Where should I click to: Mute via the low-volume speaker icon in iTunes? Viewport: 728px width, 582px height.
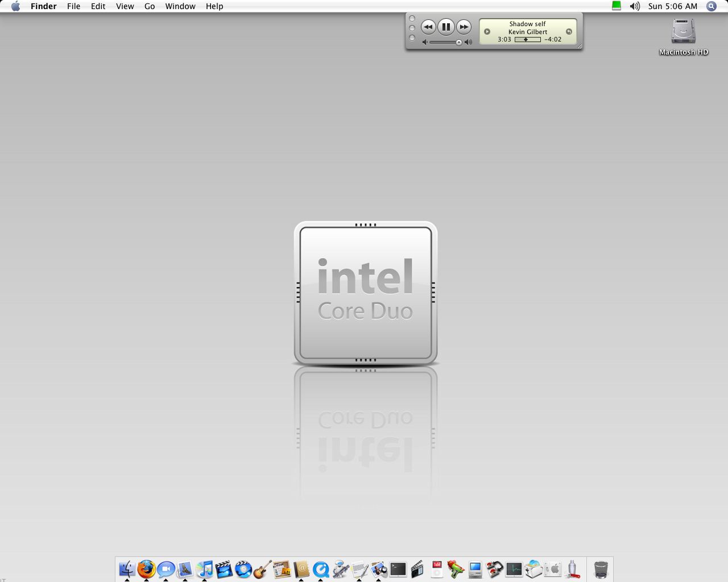(x=425, y=42)
